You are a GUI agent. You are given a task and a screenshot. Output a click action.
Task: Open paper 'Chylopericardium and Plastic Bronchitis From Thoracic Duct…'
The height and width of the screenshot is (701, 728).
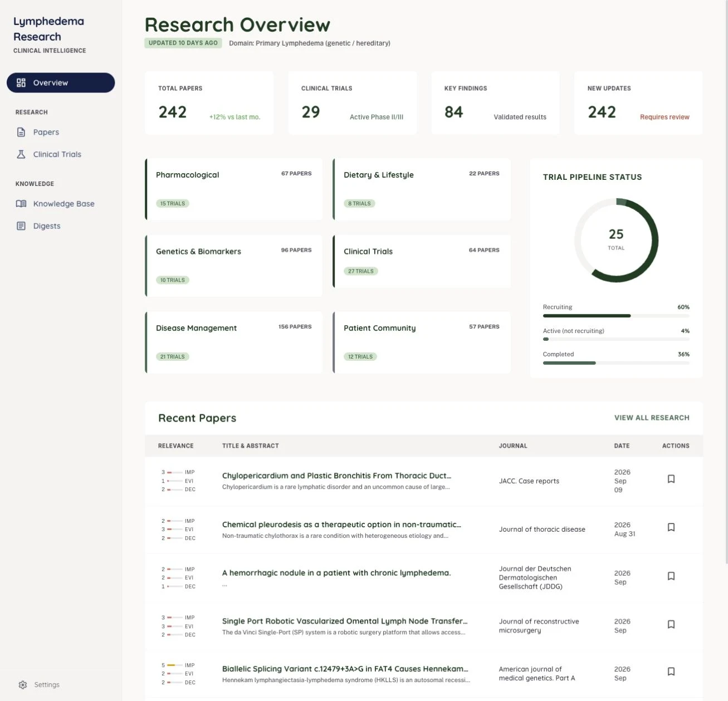[336, 475]
